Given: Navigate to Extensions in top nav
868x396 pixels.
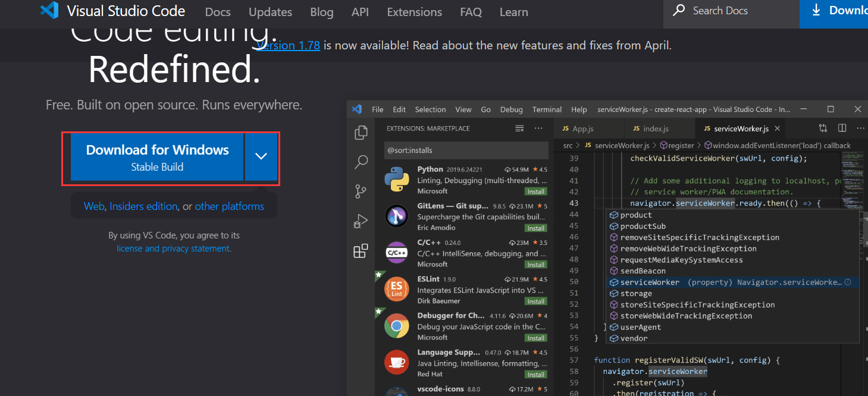Looking at the screenshot, I should [x=415, y=12].
